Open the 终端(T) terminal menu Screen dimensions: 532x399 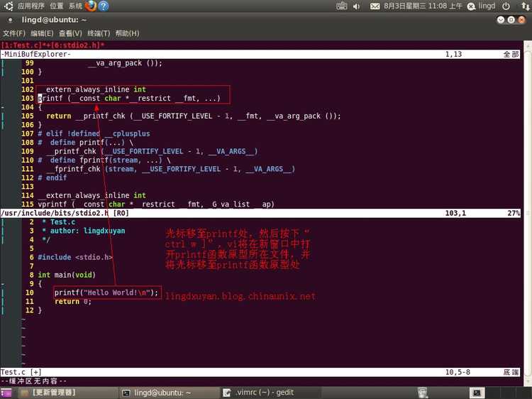point(99,33)
